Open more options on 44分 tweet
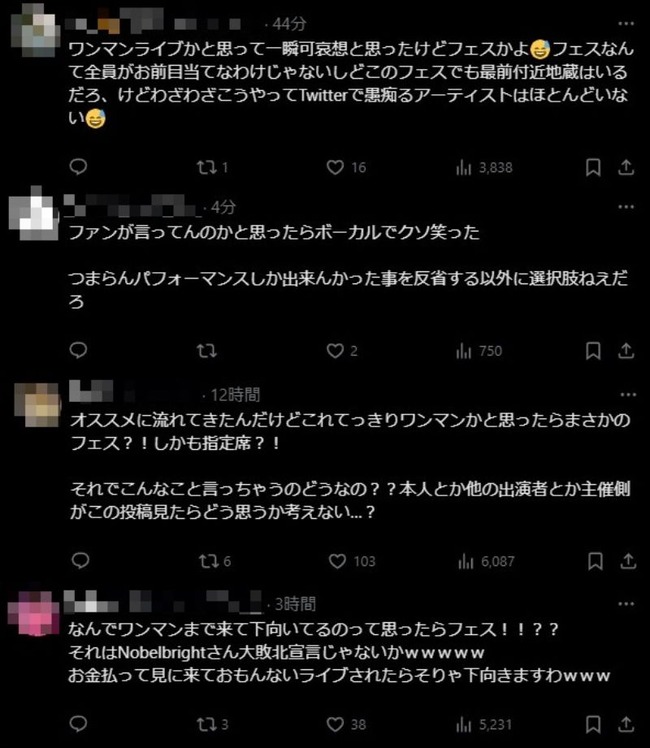Viewport: 650px width, 748px height. 626,23
